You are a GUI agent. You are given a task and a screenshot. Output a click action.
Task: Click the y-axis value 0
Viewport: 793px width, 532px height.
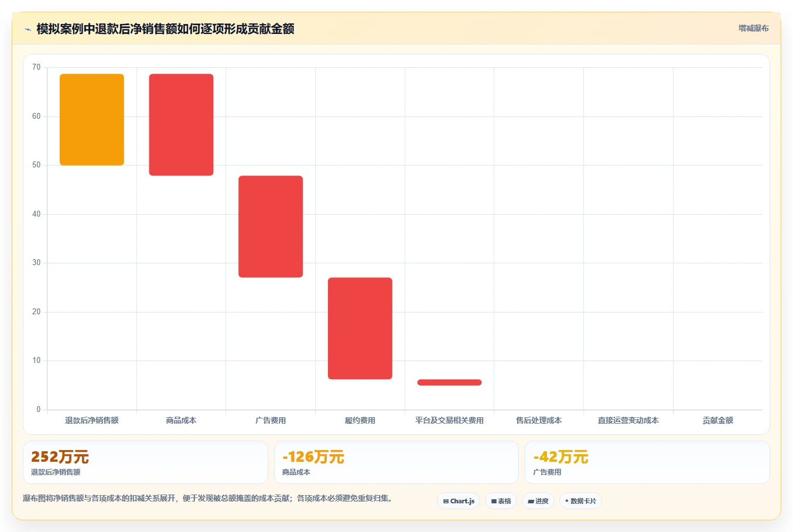pyautogui.click(x=39, y=410)
